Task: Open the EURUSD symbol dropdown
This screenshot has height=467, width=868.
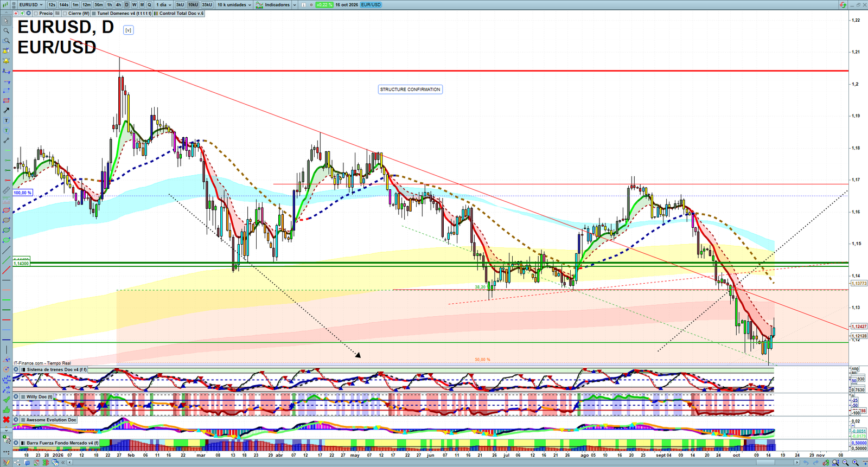Action: click(31, 5)
